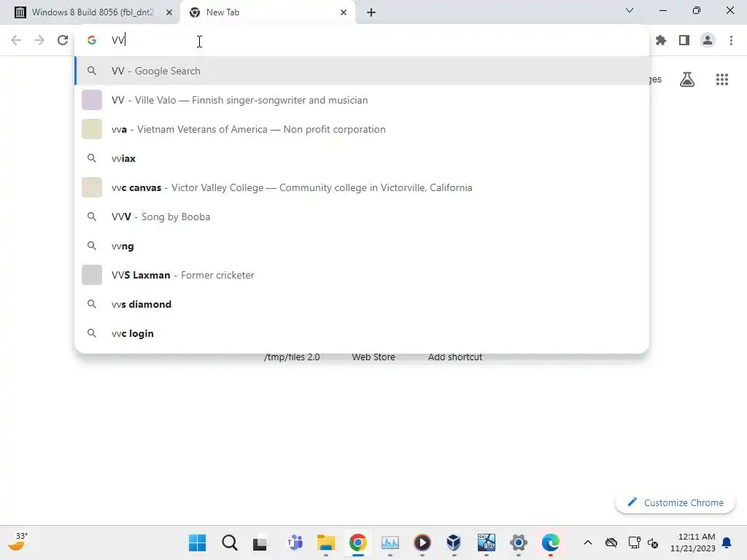Select the 'vvc canvas' suggestion
Image resolution: width=747 pixels, height=560 pixels.
coord(362,187)
